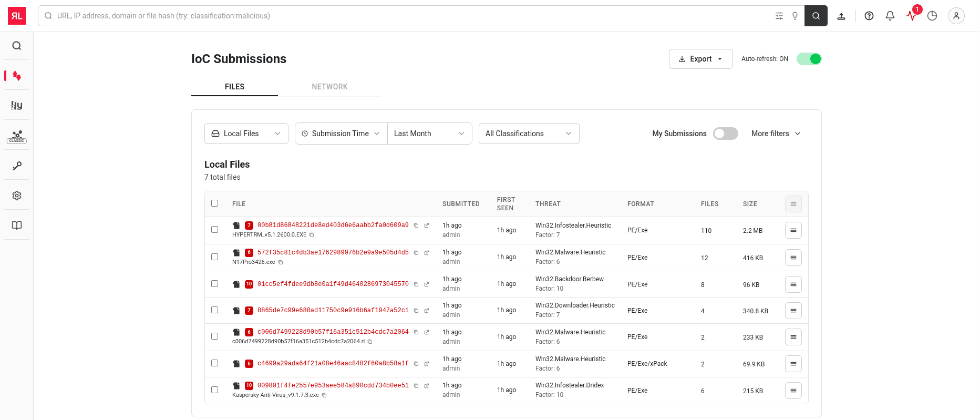980x420 pixels.
Task: Open the documentation book sidebar icon
Action: coord(17,226)
